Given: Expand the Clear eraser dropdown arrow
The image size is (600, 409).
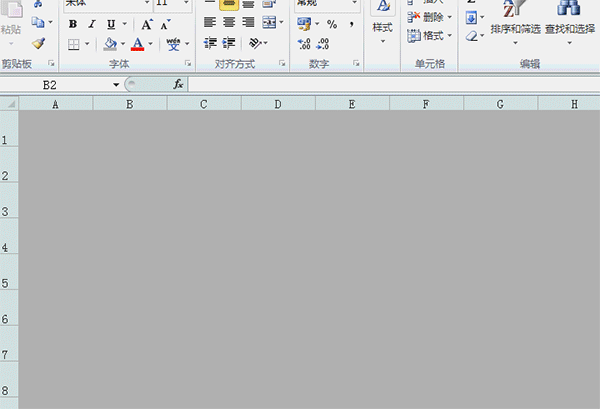Looking at the screenshot, I should coord(482,36).
